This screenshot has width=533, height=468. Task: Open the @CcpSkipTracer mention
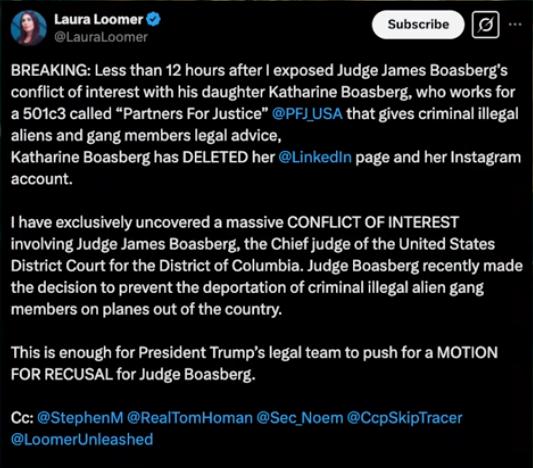[x=405, y=418]
